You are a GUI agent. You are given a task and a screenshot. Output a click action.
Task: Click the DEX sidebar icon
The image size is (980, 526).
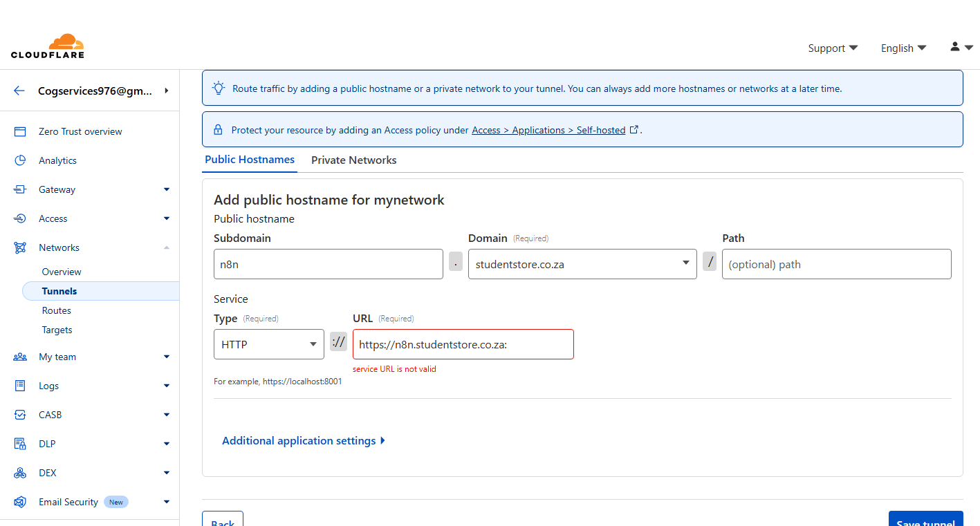20,473
